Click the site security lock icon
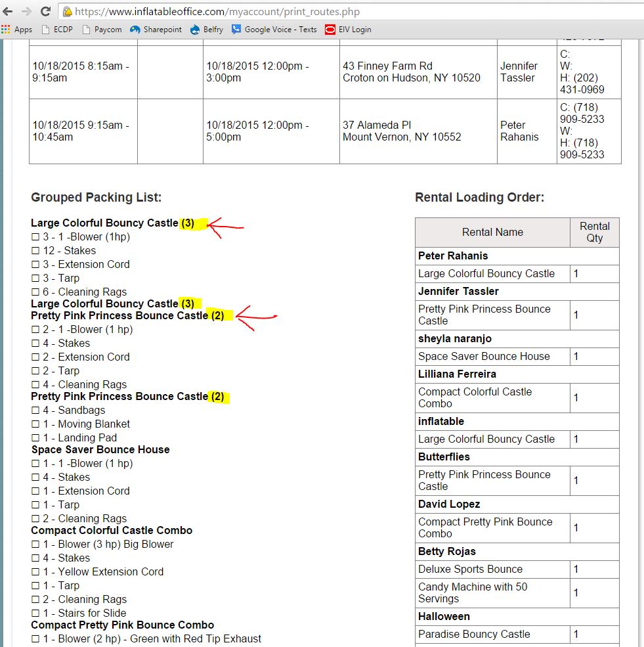 67,12
